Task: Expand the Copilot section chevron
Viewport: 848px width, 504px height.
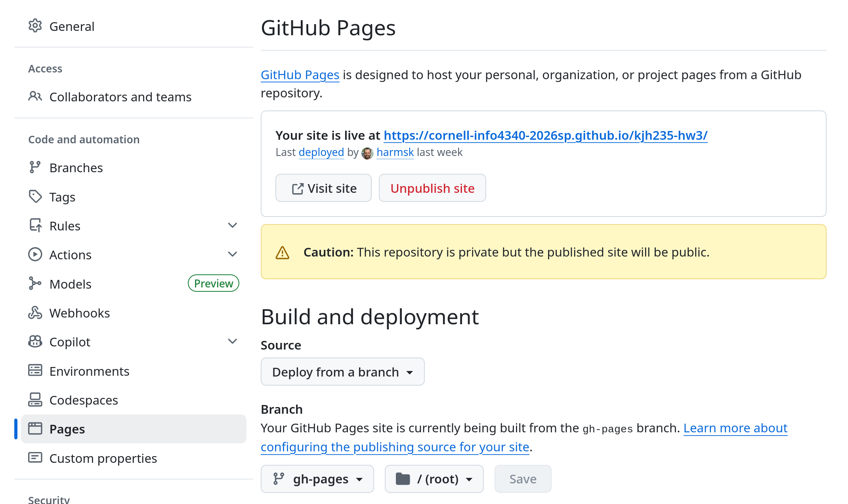Action: coord(233,341)
